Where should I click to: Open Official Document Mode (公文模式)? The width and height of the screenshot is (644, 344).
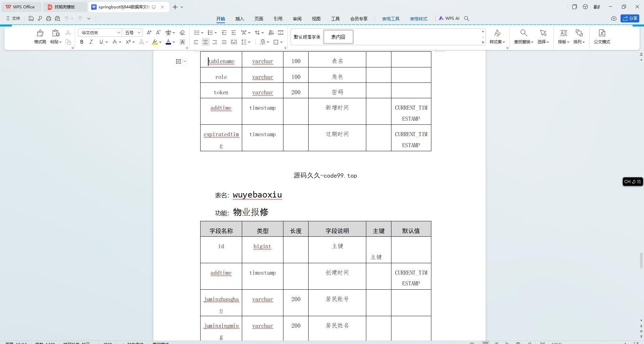(x=602, y=37)
